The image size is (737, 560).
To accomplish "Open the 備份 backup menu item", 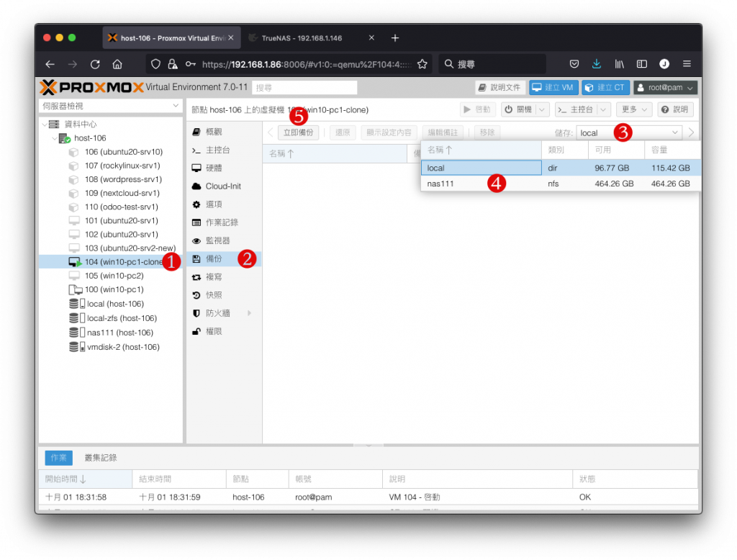I will click(x=225, y=258).
